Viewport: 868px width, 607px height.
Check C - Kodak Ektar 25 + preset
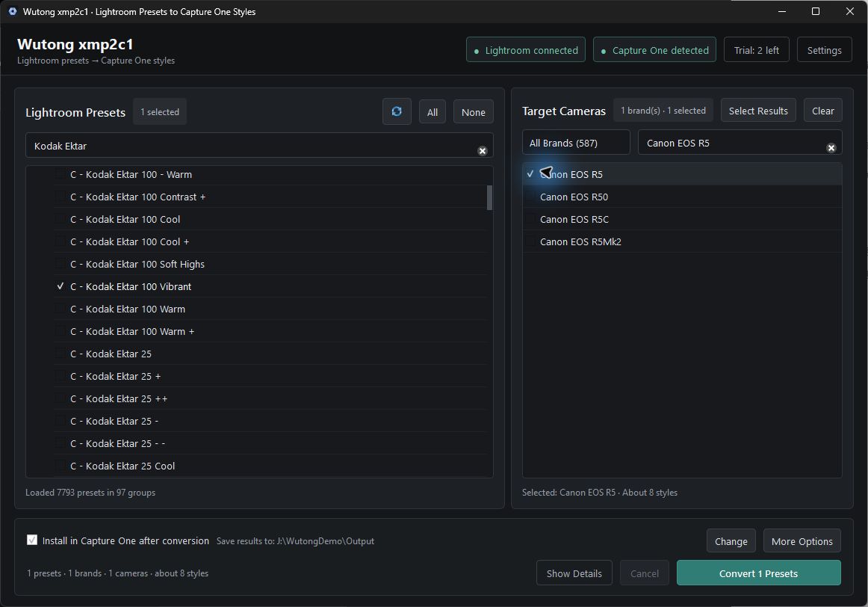tap(61, 376)
